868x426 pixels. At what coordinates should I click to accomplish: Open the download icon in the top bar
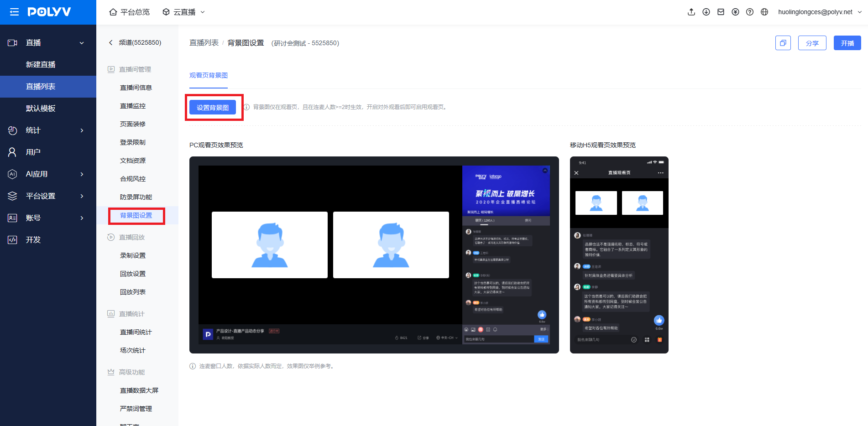coord(706,12)
